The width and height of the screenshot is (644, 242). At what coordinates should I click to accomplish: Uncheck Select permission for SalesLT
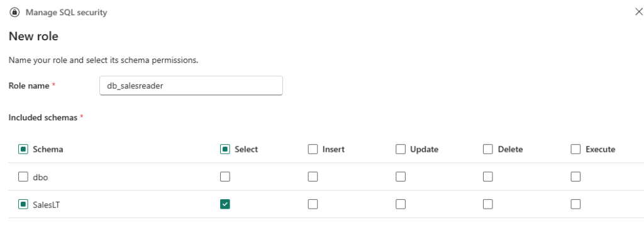click(225, 204)
